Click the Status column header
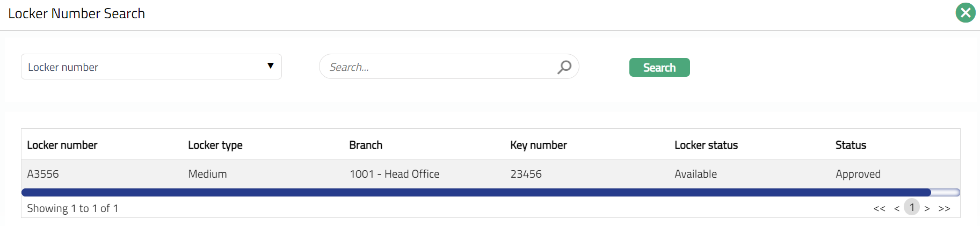The image size is (980, 226). coord(851,145)
